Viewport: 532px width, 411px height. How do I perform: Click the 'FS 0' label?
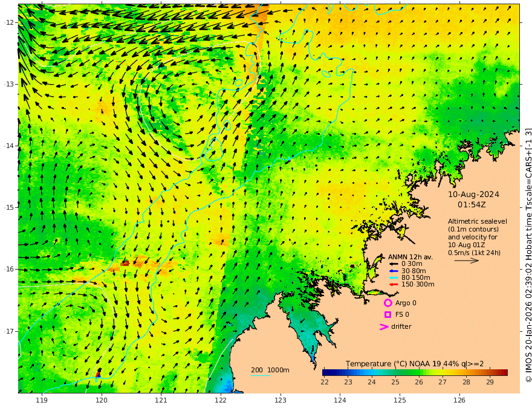click(402, 315)
